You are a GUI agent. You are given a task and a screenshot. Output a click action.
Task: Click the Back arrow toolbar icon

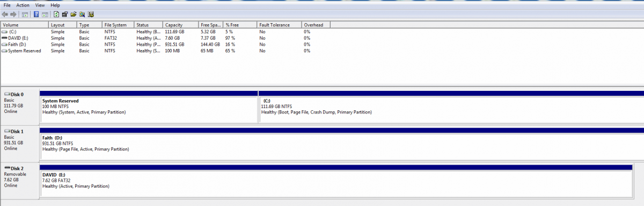pos(5,14)
